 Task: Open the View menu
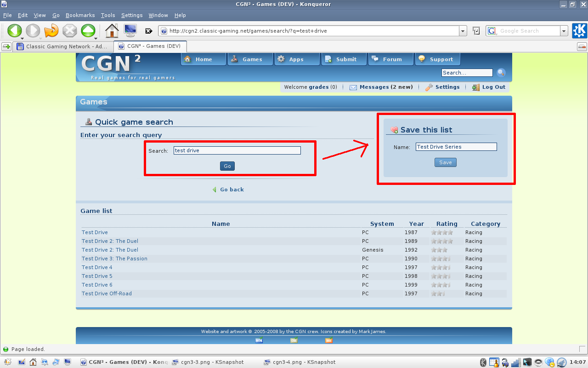[40, 15]
